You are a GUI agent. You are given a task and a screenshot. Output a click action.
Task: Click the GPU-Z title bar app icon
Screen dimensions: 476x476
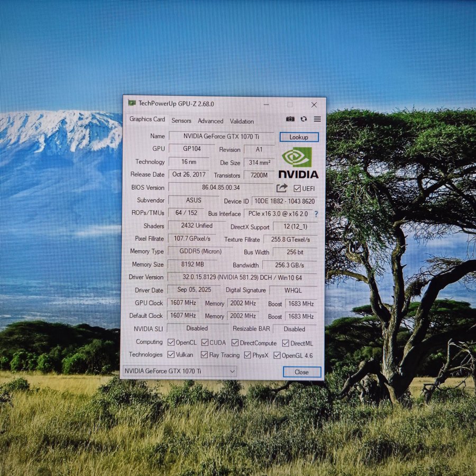pyautogui.click(x=132, y=103)
